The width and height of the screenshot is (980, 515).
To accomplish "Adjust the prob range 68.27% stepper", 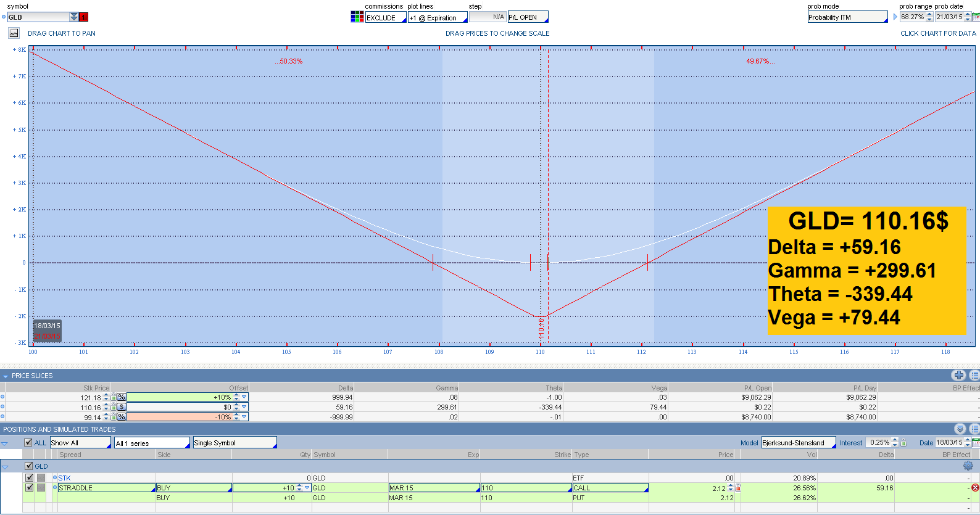I will coord(929,17).
